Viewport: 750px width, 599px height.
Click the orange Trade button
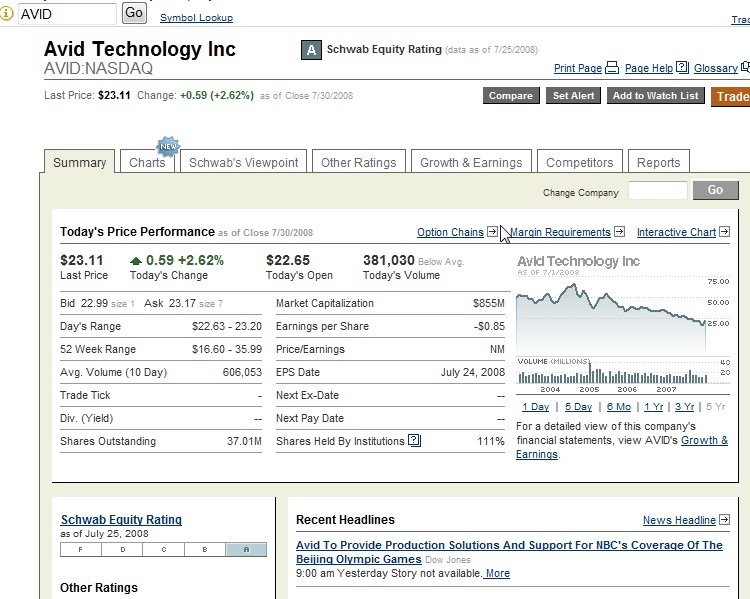click(x=730, y=97)
